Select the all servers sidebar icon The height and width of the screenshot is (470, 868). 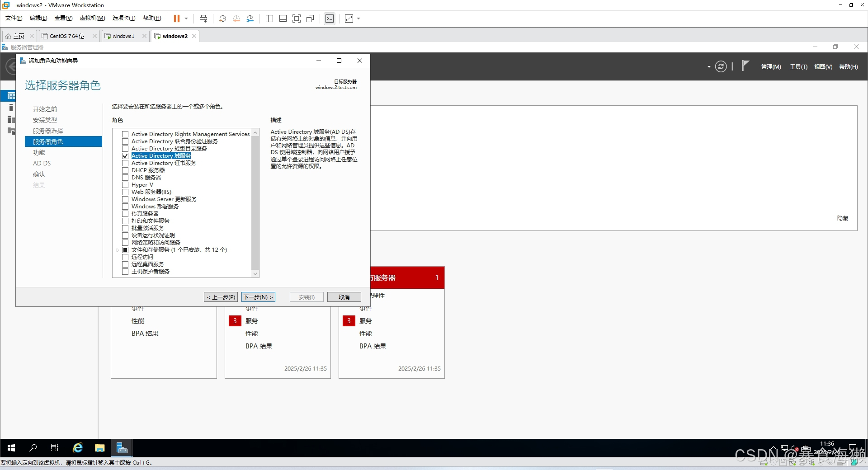(11, 119)
